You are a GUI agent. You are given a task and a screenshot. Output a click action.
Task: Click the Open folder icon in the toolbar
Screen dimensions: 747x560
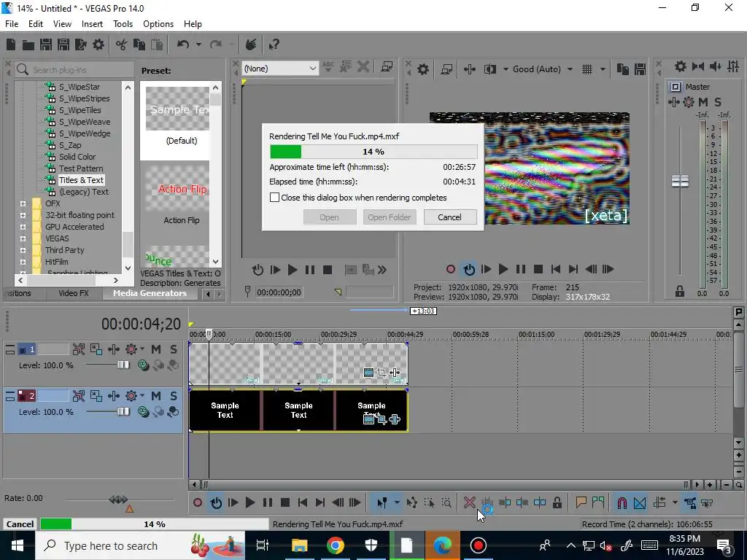pos(28,44)
